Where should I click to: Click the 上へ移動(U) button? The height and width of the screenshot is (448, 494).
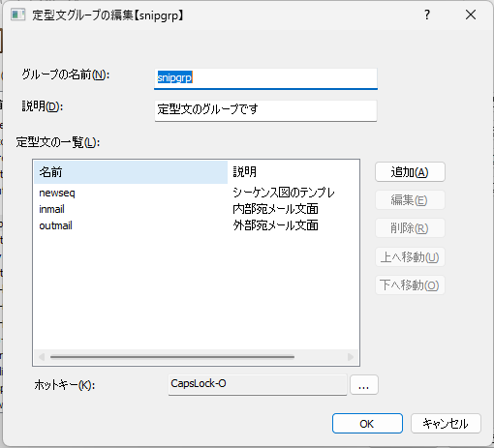click(410, 257)
